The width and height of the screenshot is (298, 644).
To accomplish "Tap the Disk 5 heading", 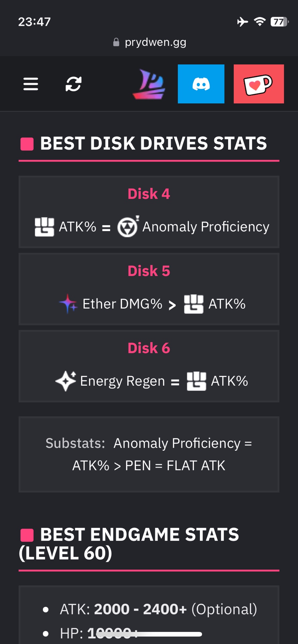I will click(x=149, y=271).
